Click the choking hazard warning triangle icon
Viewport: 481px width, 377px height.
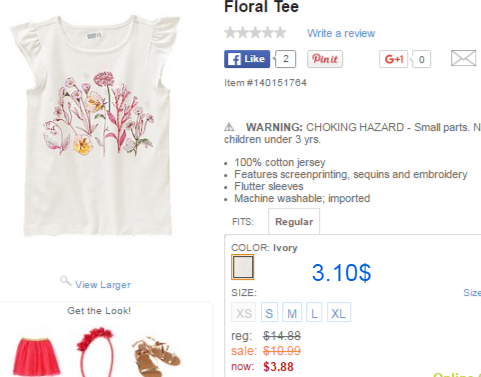pos(229,127)
